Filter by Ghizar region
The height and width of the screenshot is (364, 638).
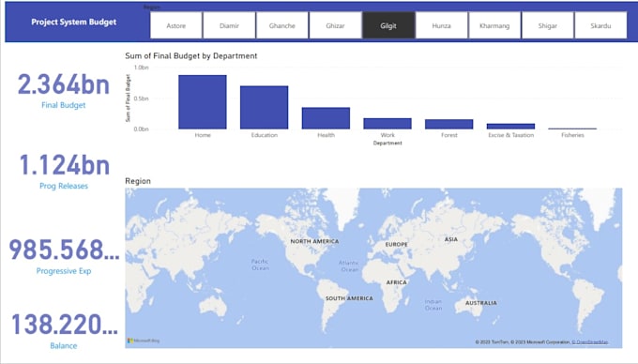pyautogui.click(x=335, y=25)
